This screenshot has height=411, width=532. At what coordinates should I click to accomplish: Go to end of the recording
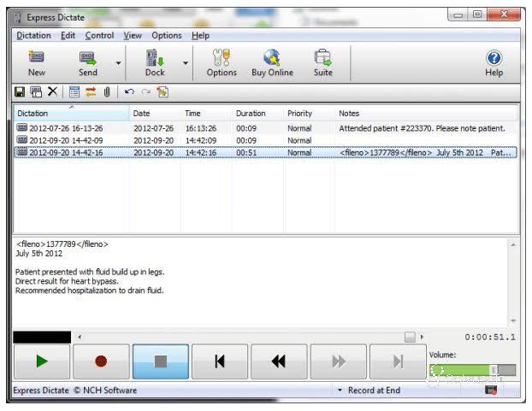(398, 361)
